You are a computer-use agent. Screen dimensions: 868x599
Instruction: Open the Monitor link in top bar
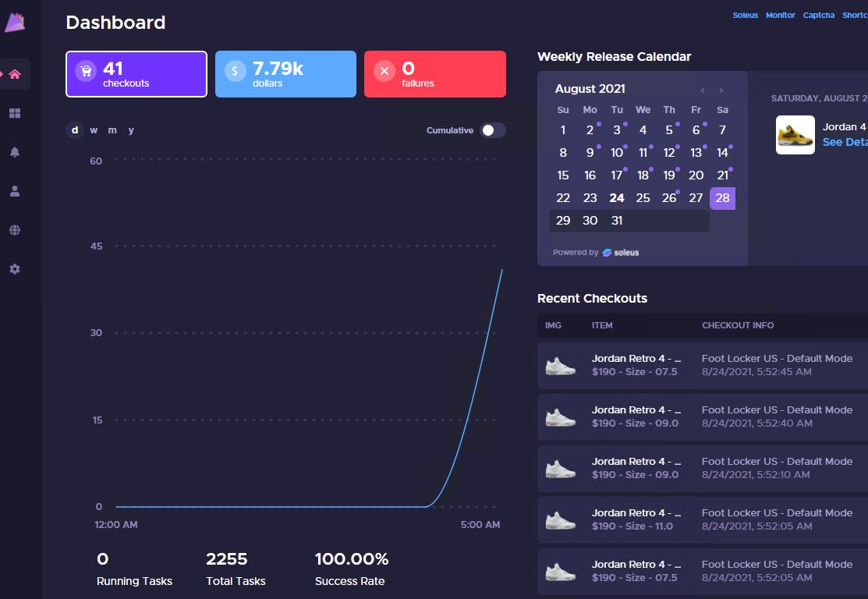point(780,15)
